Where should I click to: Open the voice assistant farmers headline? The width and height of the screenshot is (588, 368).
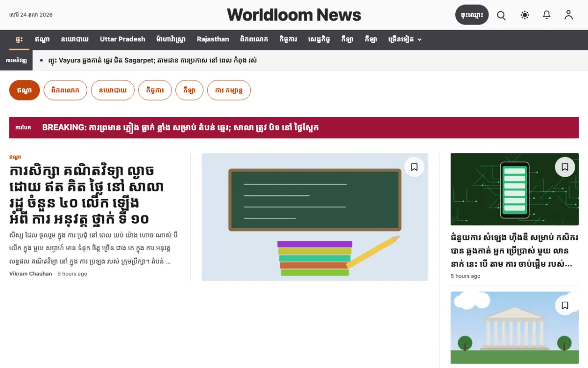pos(514,251)
